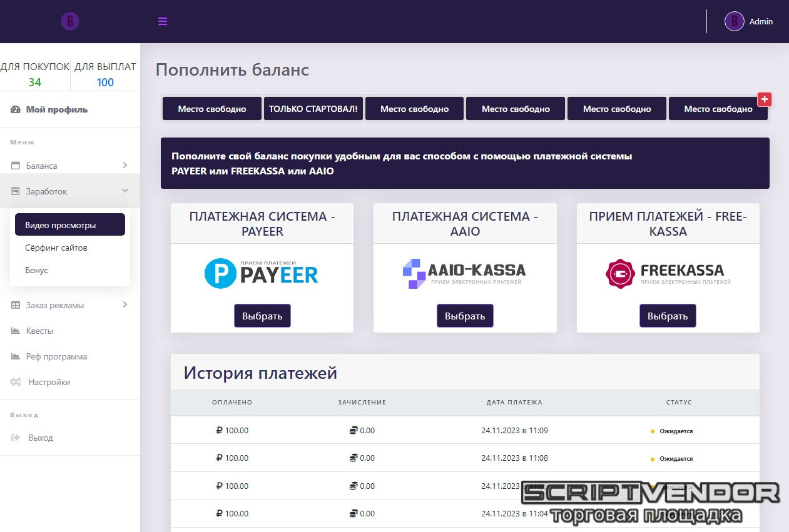This screenshot has width=789, height=532.
Task: Click ПРИЕМ ПЛАТЕЖЕЙ - FREE-KASSA card title
Action: click(668, 224)
